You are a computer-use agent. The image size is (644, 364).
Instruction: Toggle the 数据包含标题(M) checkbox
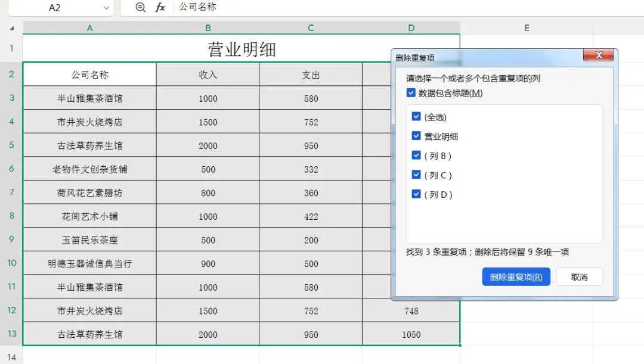click(x=411, y=93)
